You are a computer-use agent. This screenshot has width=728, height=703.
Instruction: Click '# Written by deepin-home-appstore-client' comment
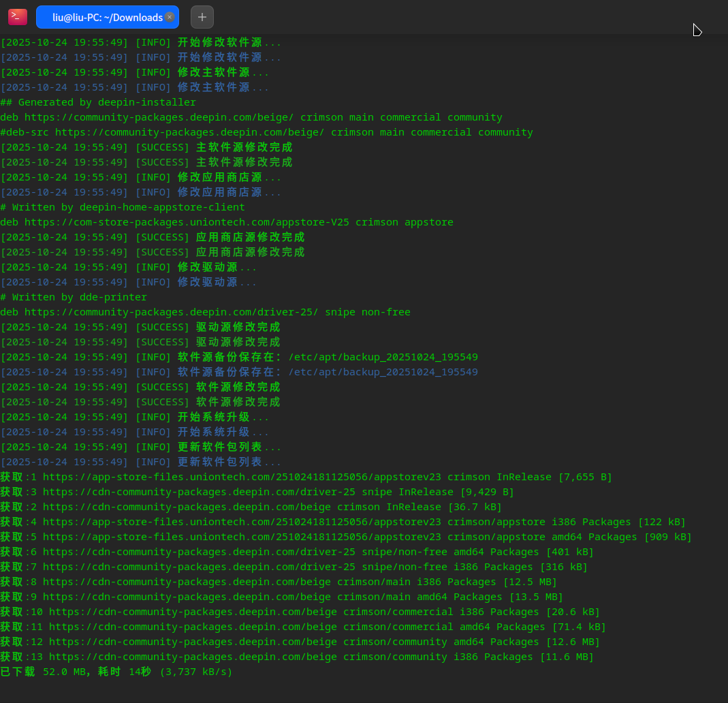coord(123,207)
